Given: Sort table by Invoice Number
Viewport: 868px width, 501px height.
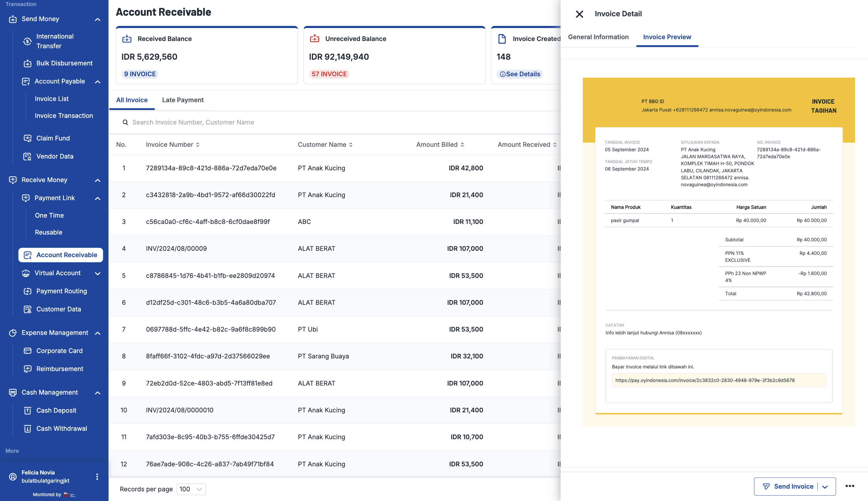Looking at the screenshot, I should [x=198, y=145].
